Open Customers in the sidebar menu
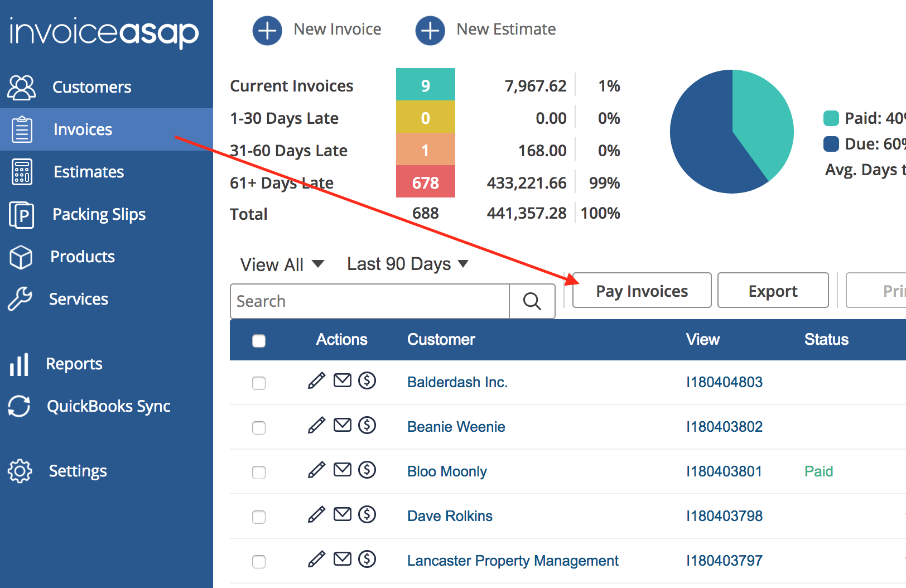This screenshot has width=906, height=588. click(x=107, y=87)
